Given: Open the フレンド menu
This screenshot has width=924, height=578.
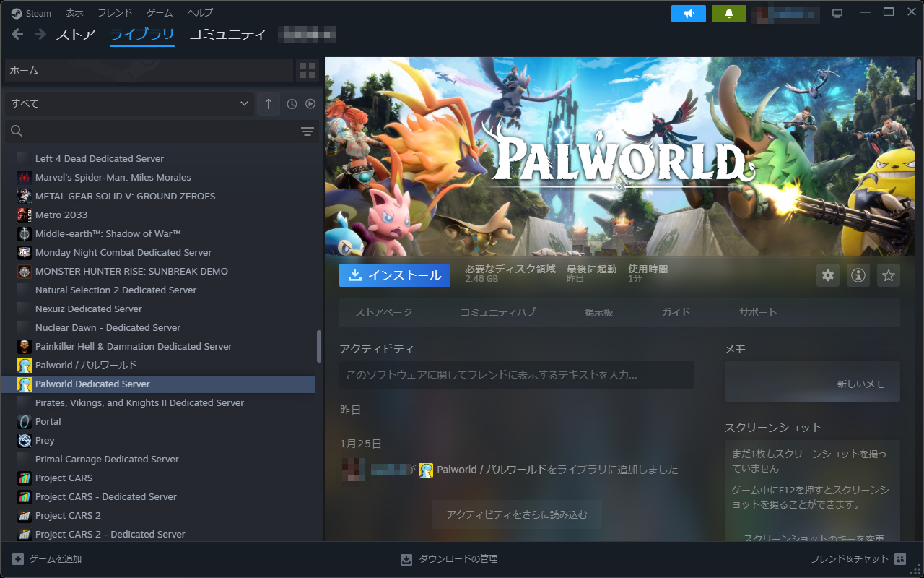Looking at the screenshot, I should click(x=115, y=13).
